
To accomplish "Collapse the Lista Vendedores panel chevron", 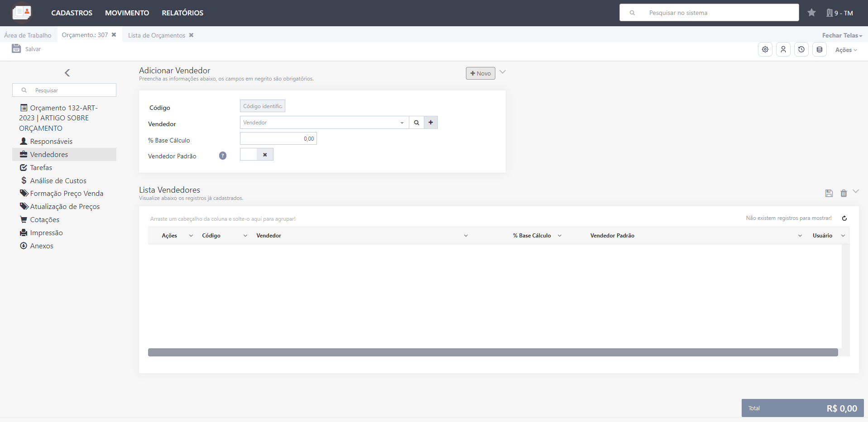I will point(856,191).
